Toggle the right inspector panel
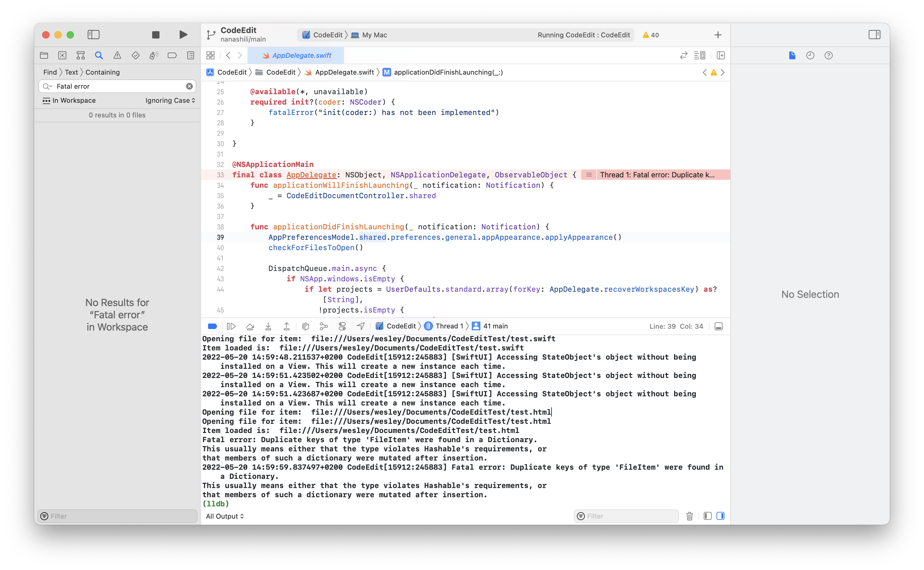Viewport: 924px width, 570px height. pyautogui.click(x=874, y=35)
